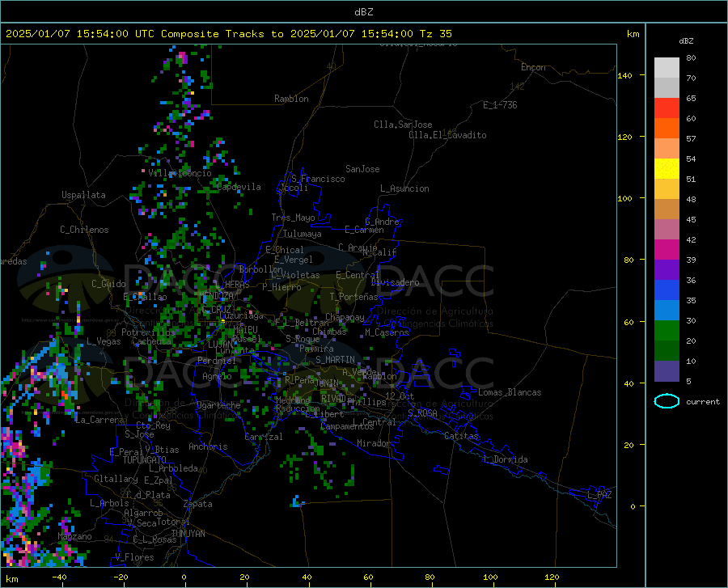Click the 'Tulumaya' map label
Image resolution: width=728 pixels, height=588 pixels.
tap(303, 234)
